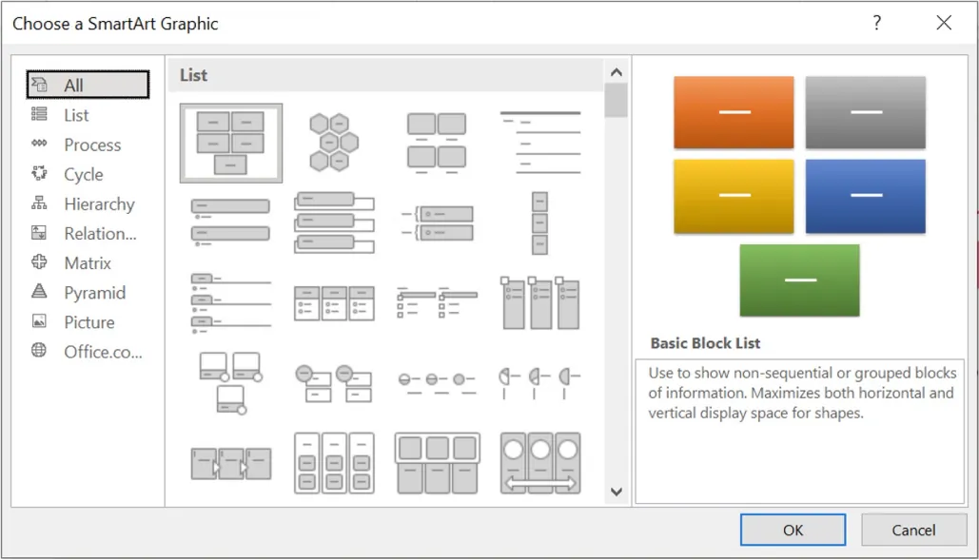Cancel the SmartArt dialog

[x=913, y=530]
